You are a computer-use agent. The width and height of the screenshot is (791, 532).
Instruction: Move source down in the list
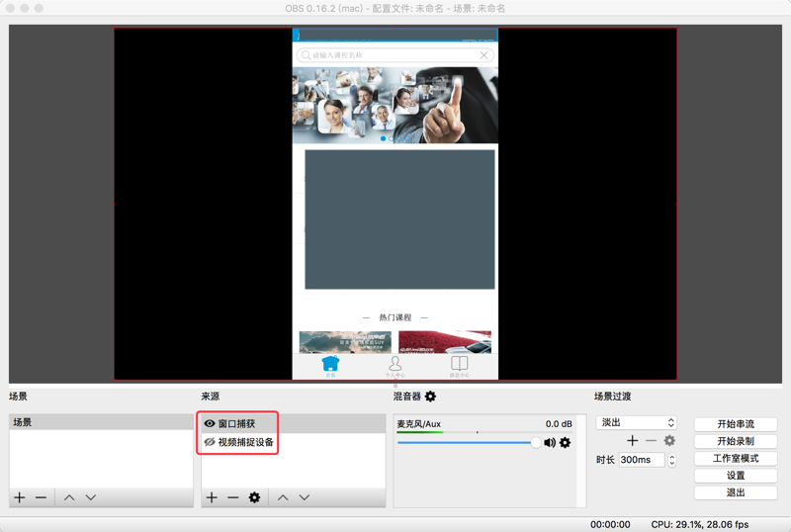(x=305, y=497)
